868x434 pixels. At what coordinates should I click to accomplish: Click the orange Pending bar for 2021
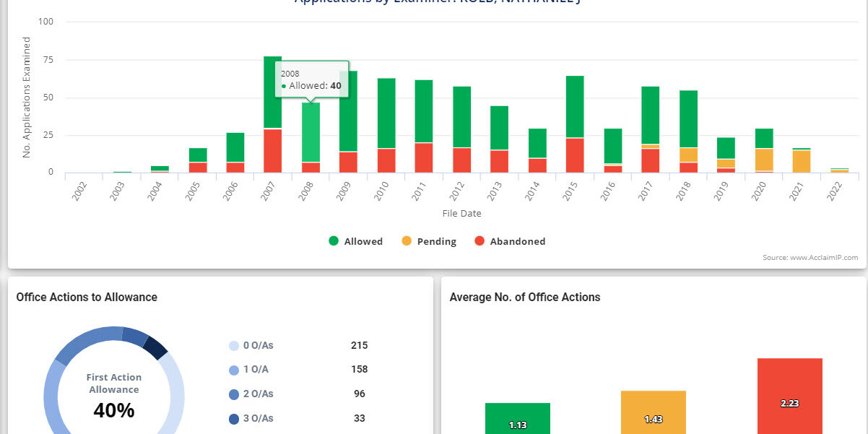tap(802, 161)
